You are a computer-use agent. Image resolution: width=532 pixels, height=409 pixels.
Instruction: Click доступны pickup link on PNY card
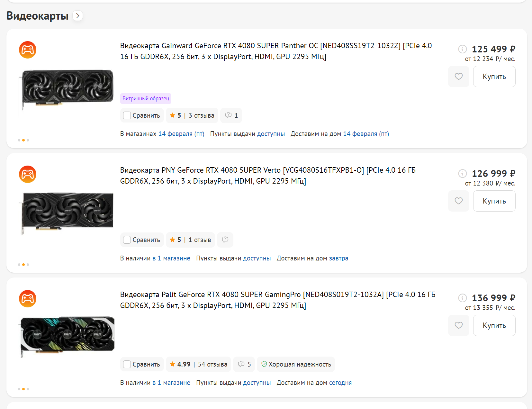[257, 258]
